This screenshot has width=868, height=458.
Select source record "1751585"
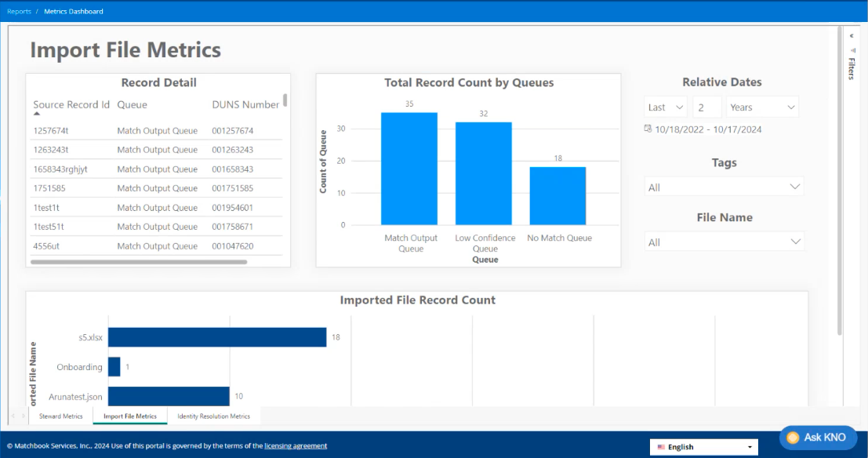[49, 188]
